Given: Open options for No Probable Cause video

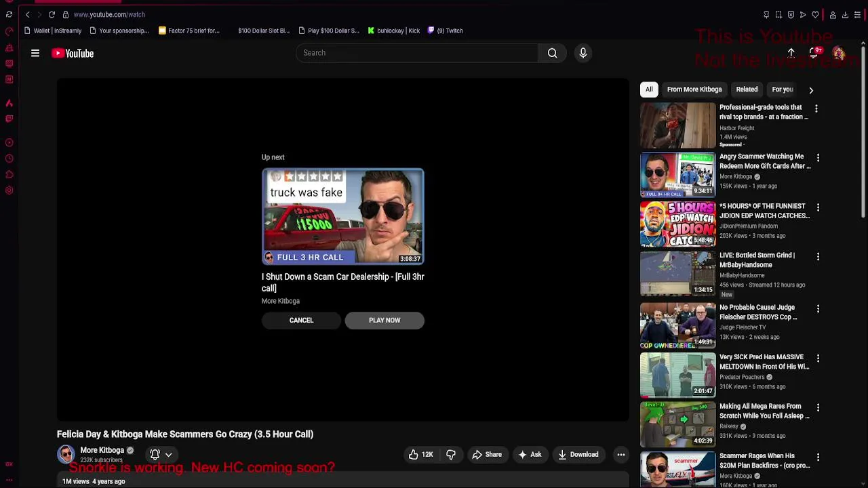Looking at the screenshot, I should point(818,309).
